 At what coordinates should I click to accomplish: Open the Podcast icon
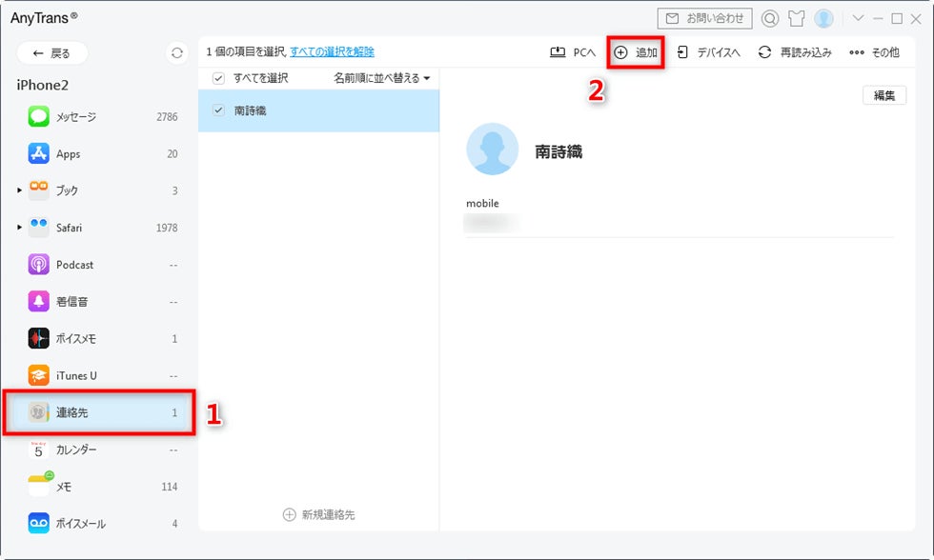[39, 264]
